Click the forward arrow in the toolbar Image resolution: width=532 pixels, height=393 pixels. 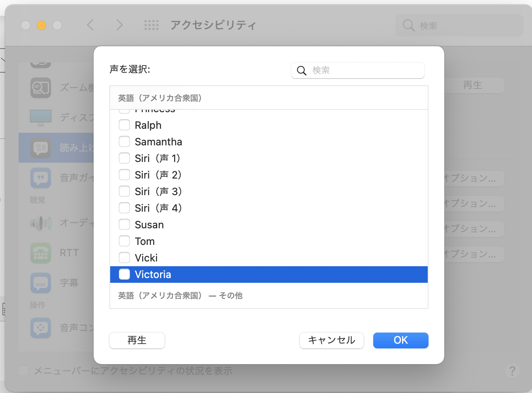point(119,25)
